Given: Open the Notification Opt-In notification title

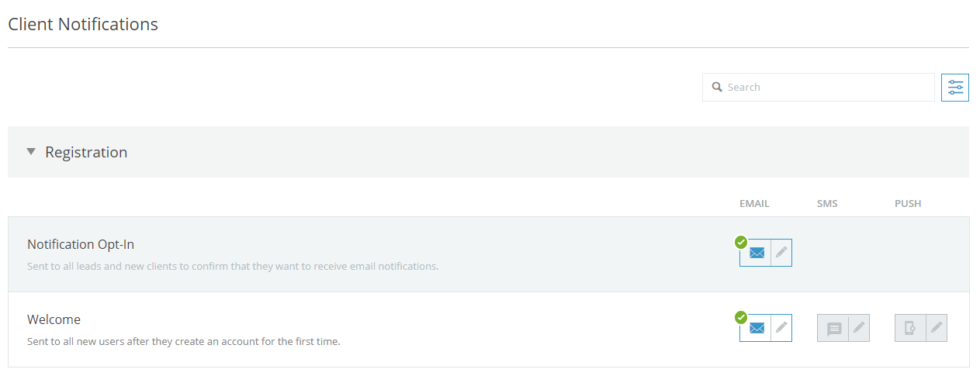Looking at the screenshot, I should [81, 244].
